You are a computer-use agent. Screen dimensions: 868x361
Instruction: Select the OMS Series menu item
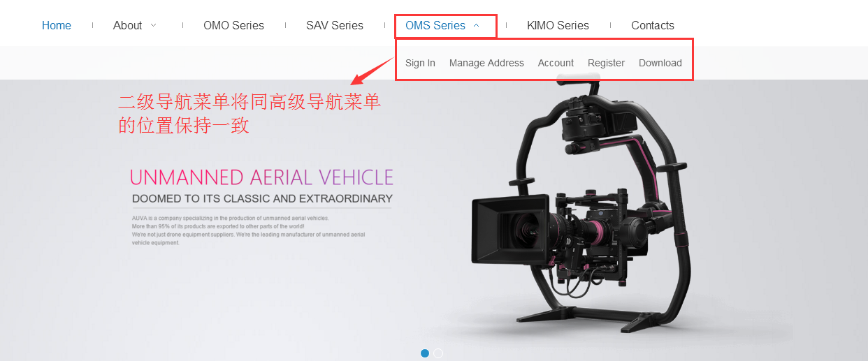[x=435, y=25]
